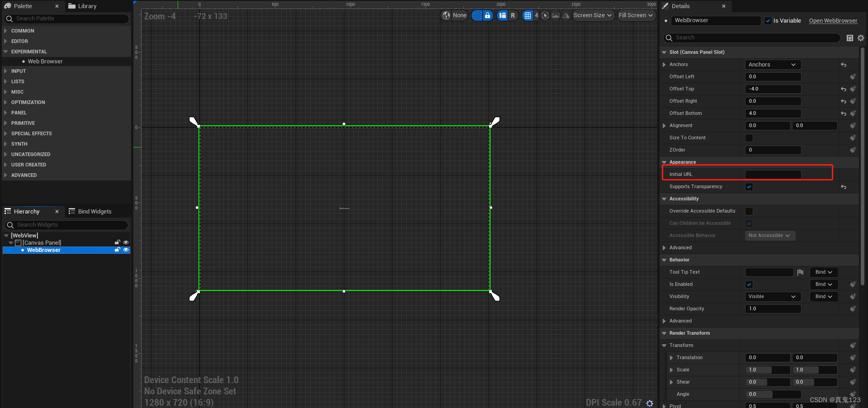Hide Canvas Panel via eye icon
The height and width of the screenshot is (408, 868).
(x=126, y=242)
